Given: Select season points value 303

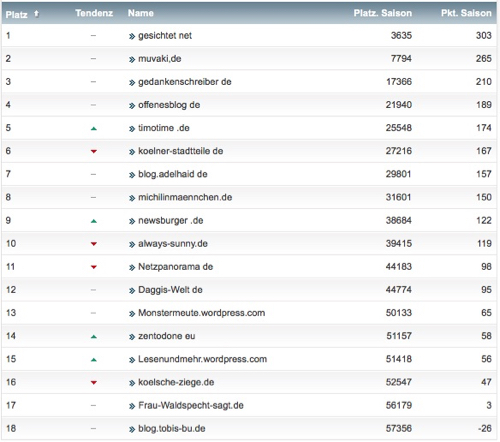Looking at the screenshot, I should pyautogui.click(x=484, y=35).
